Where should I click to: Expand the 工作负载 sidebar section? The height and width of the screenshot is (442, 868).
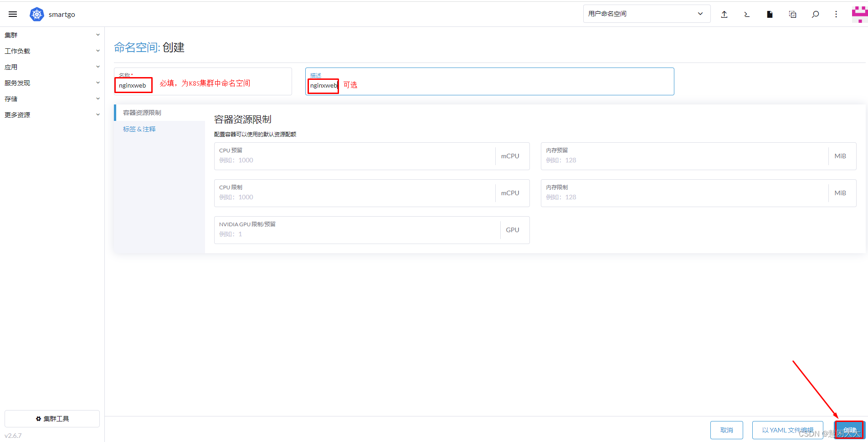[52, 51]
